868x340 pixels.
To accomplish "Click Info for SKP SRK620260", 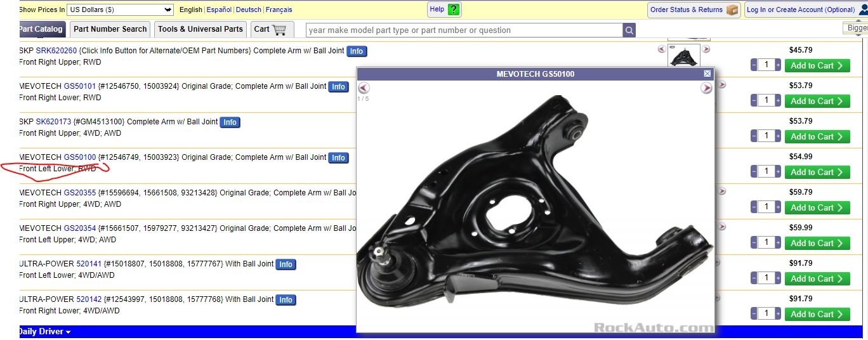I will tap(357, 51).
